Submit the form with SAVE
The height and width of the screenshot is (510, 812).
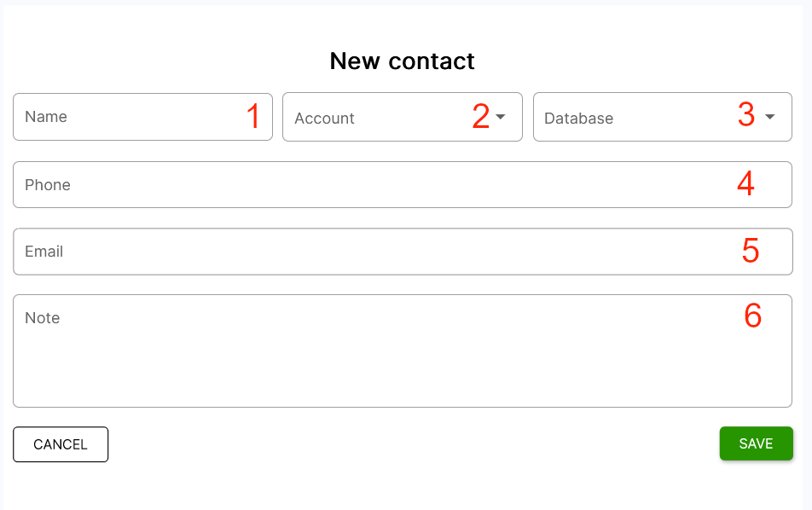756,443
